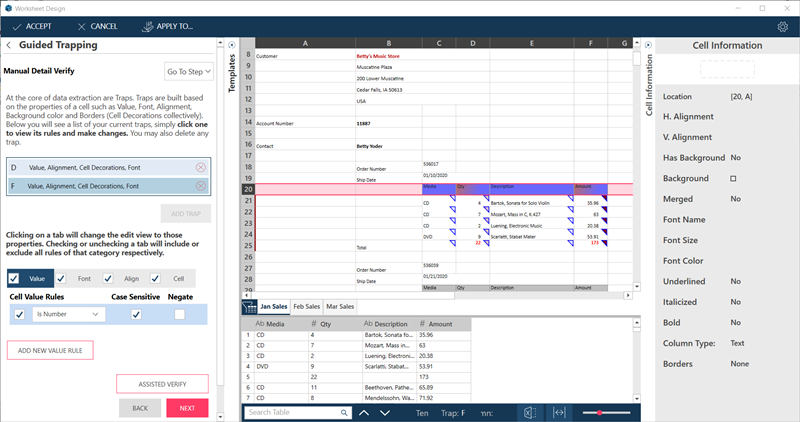Switch to the Feb Sales tab
This screenshot has height=422, width=800.
pos(306,306)
